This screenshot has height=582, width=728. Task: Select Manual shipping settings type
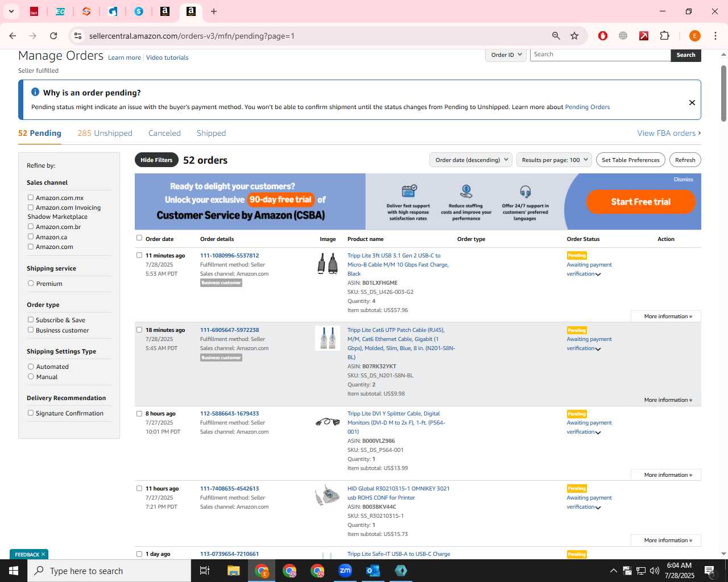pos(31,376)
